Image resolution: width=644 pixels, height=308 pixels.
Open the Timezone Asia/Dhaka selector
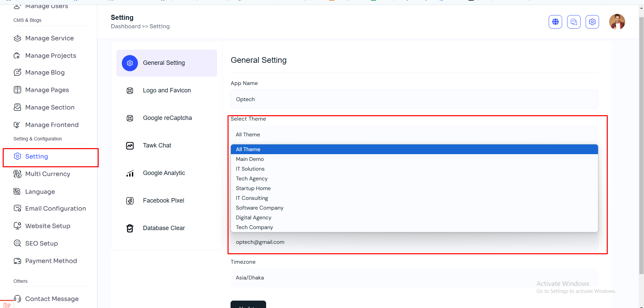pos(414,278)
